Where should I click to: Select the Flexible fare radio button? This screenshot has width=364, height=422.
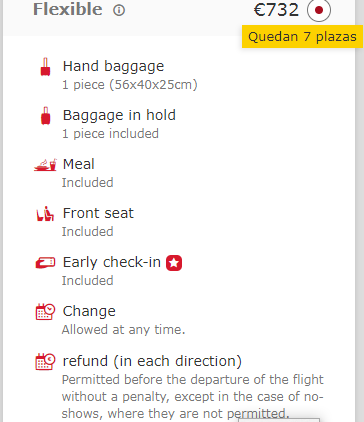click(x=319, y=10)
